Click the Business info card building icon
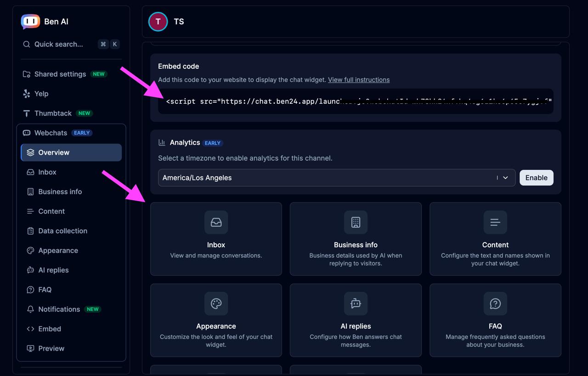This screenshot has height=376, width=588. (x=356, y=222)
